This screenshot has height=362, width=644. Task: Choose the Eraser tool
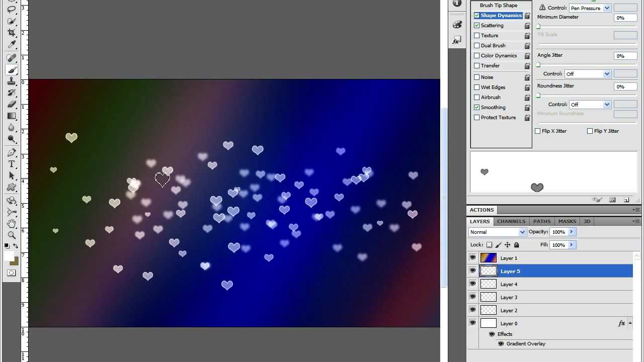(11, 104)
